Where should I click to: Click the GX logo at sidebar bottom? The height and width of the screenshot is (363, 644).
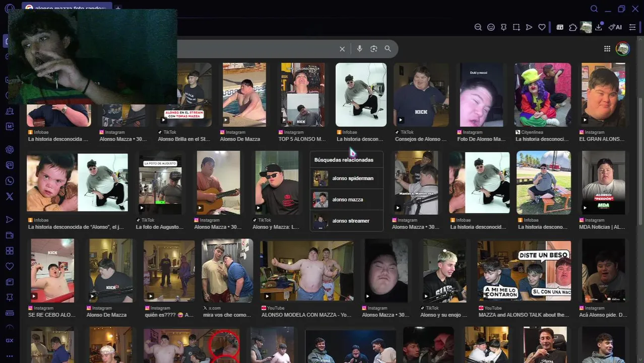tap(9, 341)
